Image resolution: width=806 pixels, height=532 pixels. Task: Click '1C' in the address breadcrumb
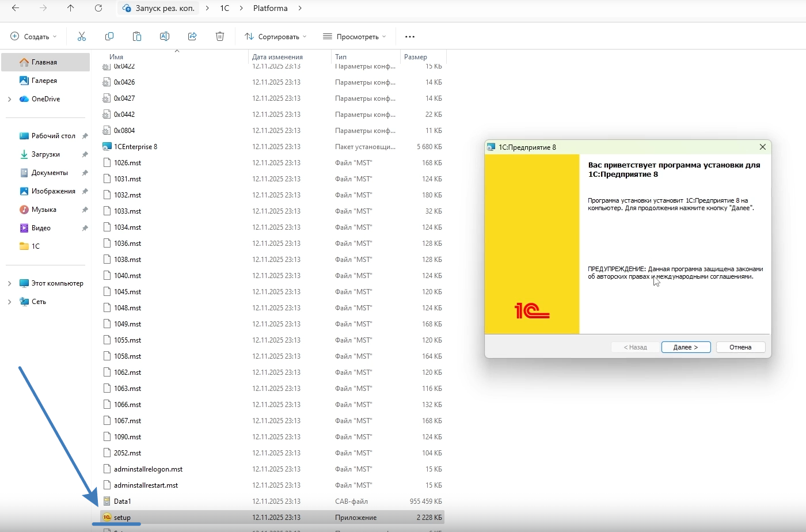point(225,8)
